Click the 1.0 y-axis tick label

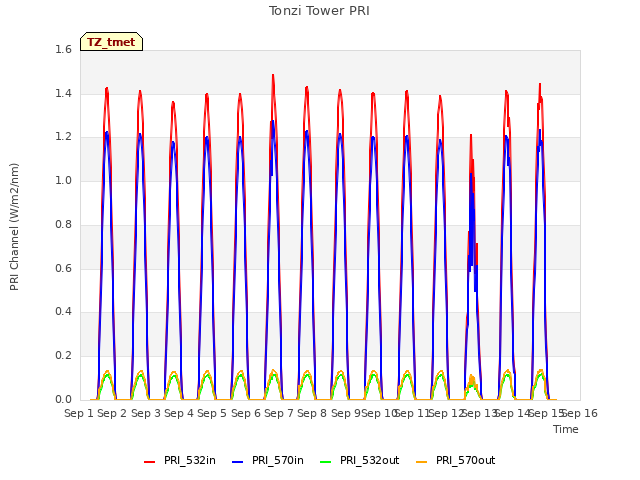click(63, 180)
